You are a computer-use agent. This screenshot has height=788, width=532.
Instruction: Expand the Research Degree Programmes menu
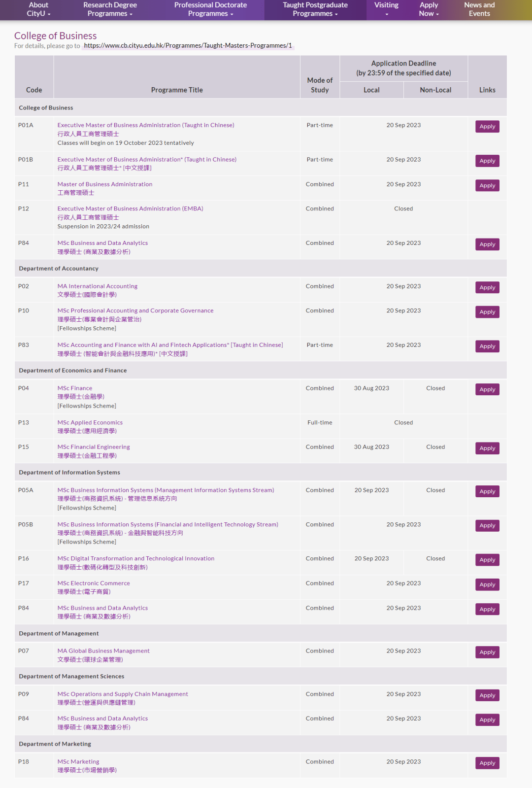tap(109, 8)
